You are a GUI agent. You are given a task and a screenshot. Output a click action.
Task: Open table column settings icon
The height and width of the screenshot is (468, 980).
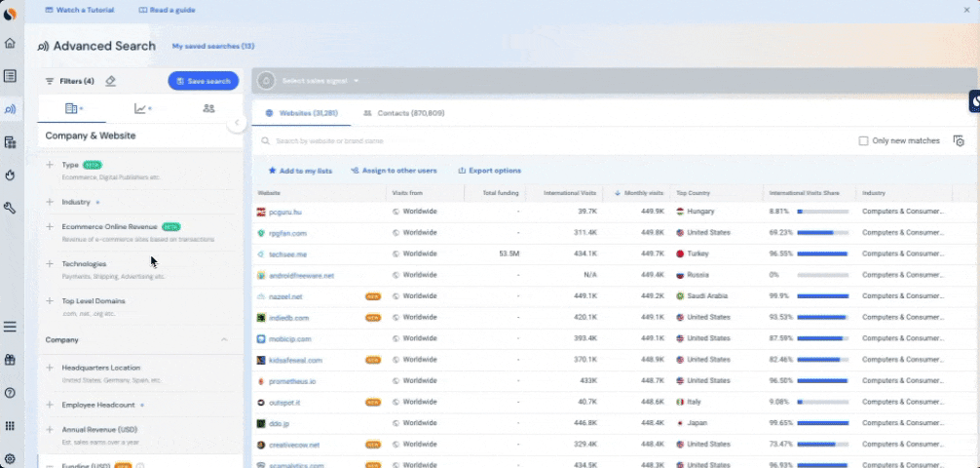[x=959, y=141]
